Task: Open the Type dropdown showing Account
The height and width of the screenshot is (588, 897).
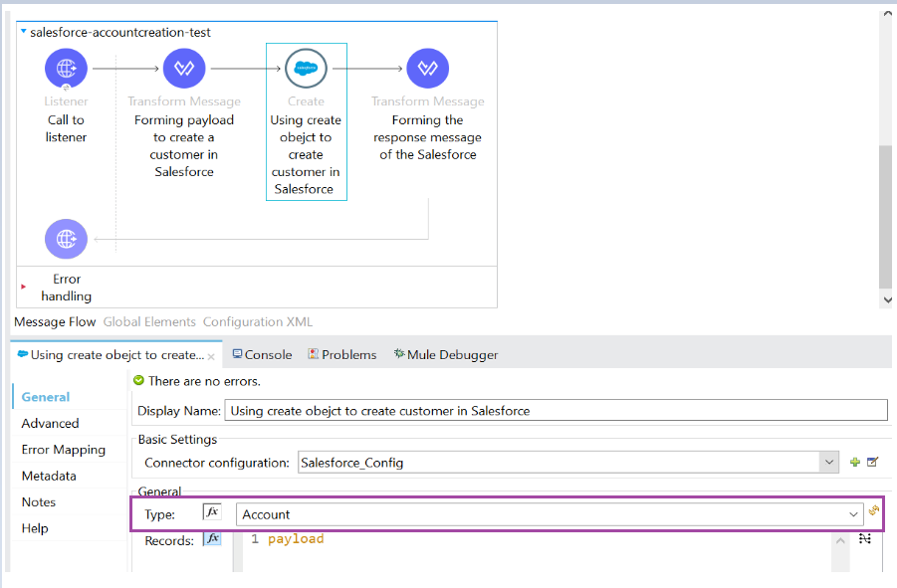Action: coord(851,512)
